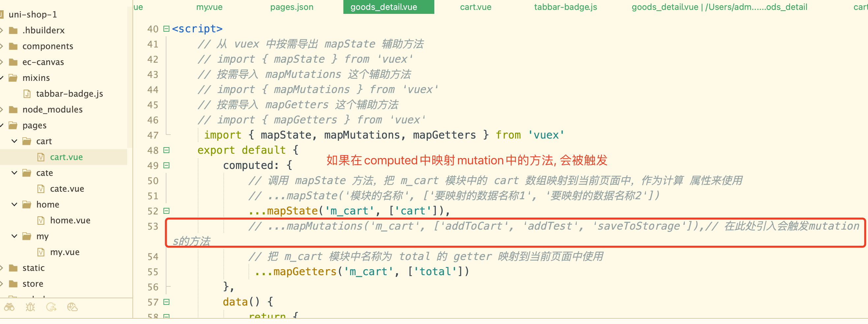Switch to the cart.vue editor tab
This screenshot has width=868, height=324.
(476, 7)
